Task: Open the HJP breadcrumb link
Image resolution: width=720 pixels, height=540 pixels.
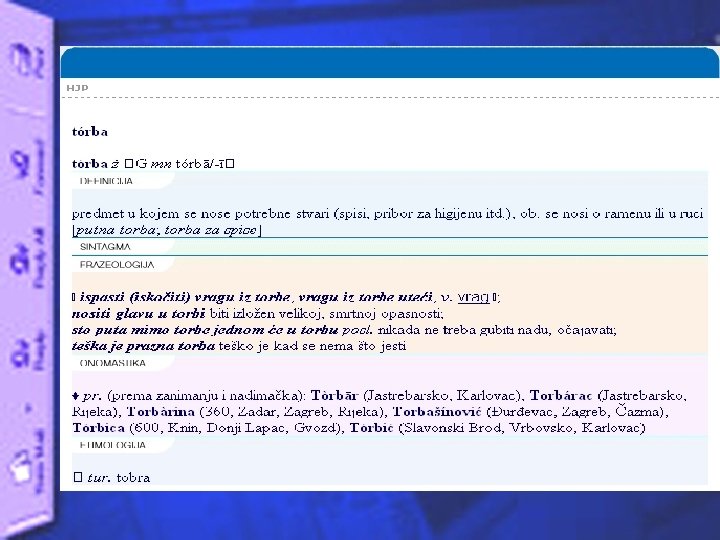Action: 77,88
